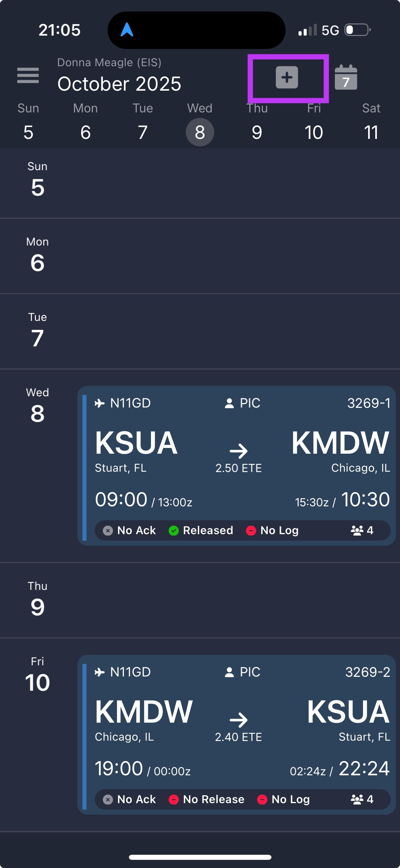This screenshot has height=868, width=400.
Task: Tap No Log on trip 3269-1
Action: [x=272, y=530]
